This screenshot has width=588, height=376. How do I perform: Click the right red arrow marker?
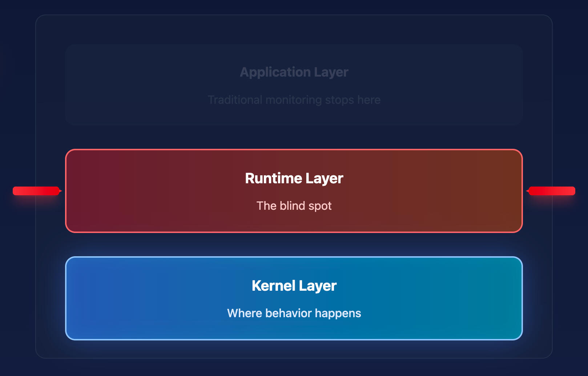[552, 191]
